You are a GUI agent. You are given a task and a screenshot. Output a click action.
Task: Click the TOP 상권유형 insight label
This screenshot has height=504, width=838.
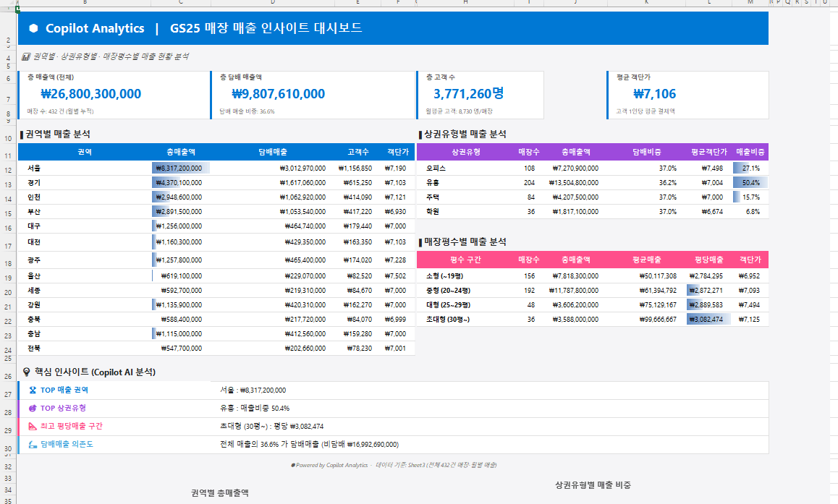point(63,409)
